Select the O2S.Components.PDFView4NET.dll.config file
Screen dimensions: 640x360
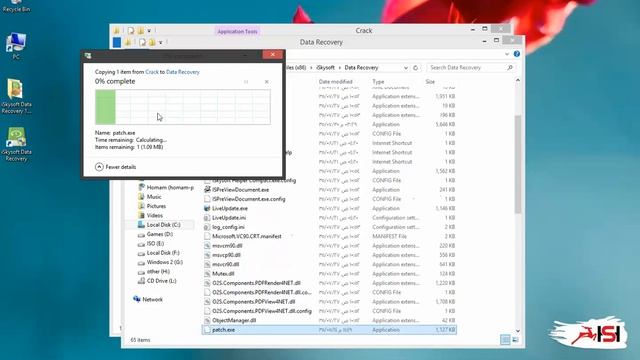[262, 311]
